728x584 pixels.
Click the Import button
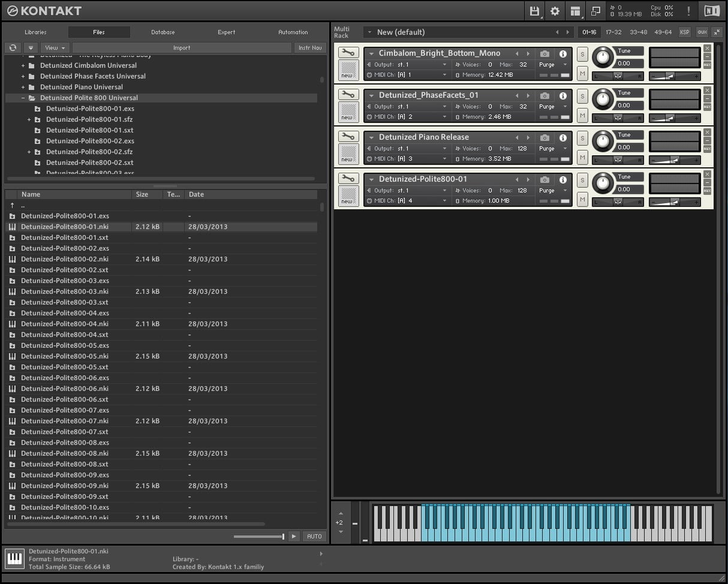click(x=182, y=48)
